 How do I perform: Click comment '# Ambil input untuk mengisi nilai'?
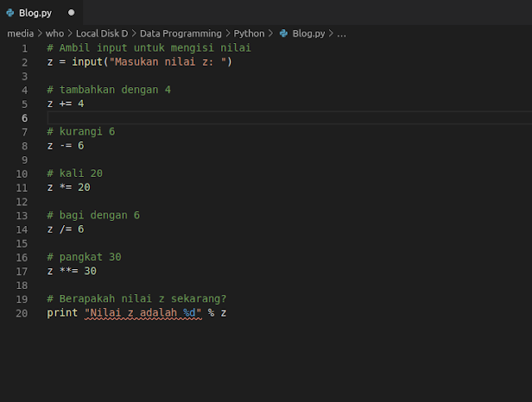pyautogui.click(x=149, y=48)
